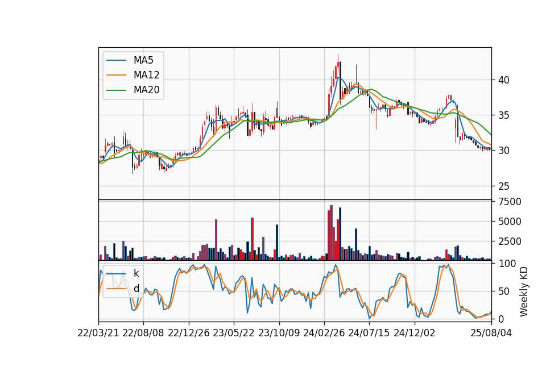Click the Weekly KD axis title
This screenshot has width=546, height=392.
[524, 292]
